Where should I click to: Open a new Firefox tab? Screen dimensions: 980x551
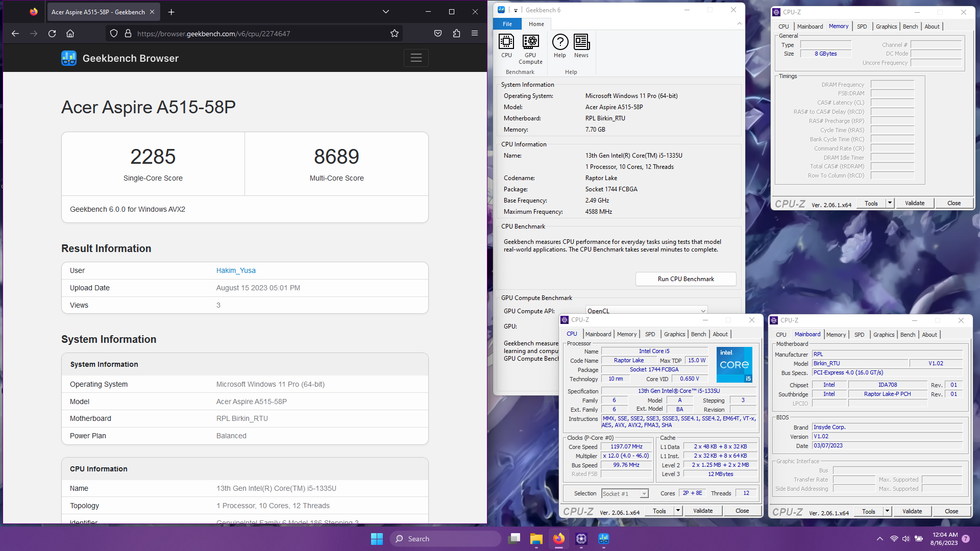[171, 12]
